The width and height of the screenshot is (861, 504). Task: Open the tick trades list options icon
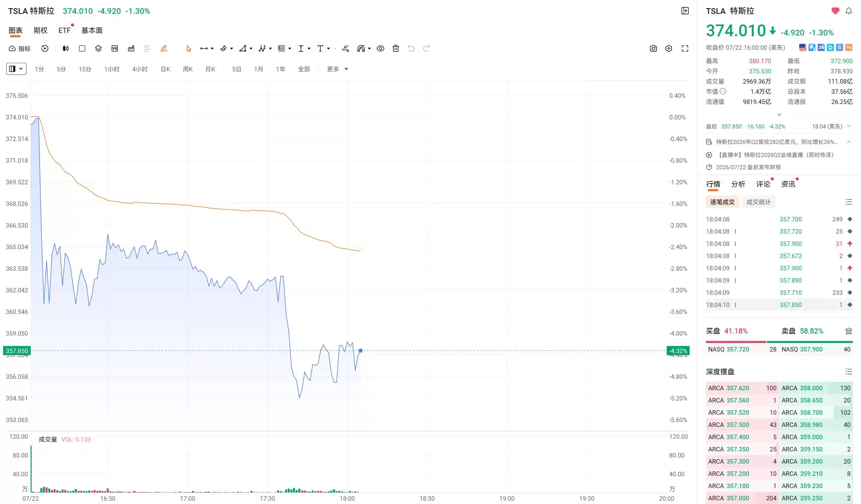click(849, 202)
